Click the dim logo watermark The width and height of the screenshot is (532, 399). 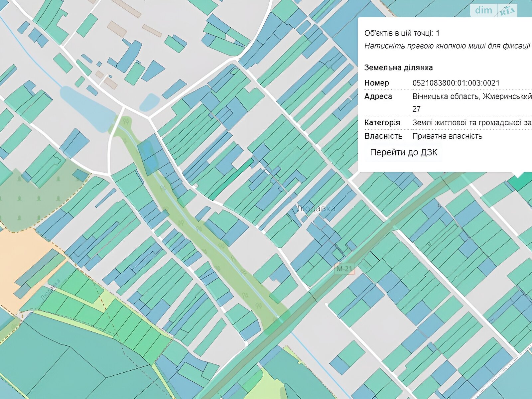tap(483, 10)
